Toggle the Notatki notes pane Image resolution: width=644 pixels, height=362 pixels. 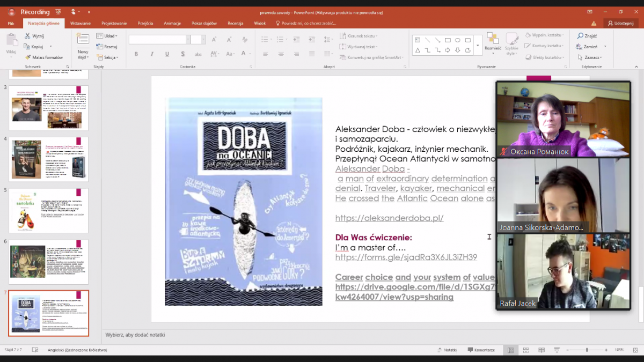tap(447, 350)
